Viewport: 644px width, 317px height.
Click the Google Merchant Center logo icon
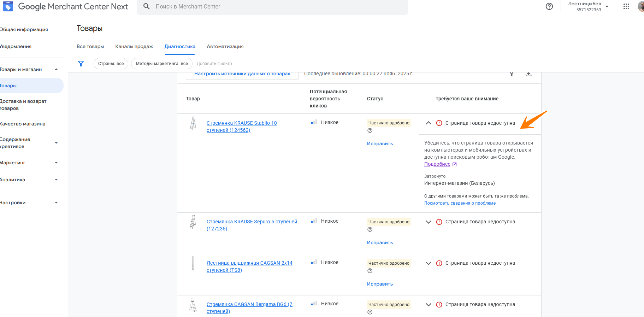point(8,6)
